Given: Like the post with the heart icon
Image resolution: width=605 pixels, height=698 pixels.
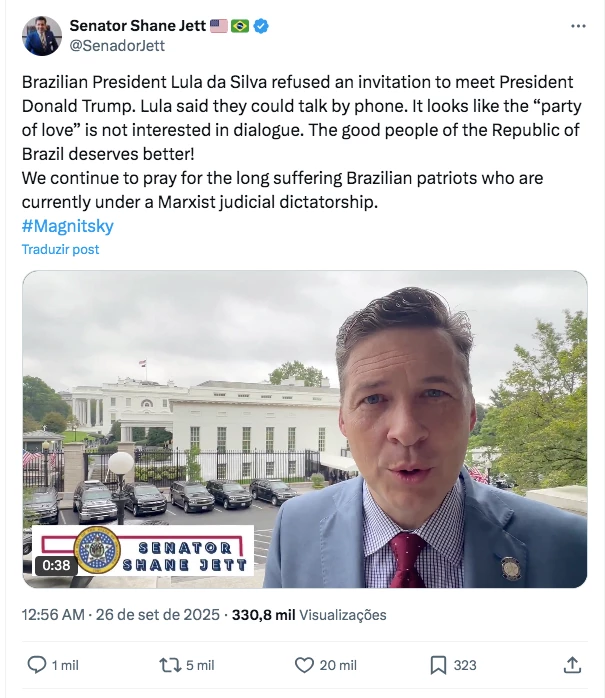Looking at the screenshot, I should tap(304, 665).
